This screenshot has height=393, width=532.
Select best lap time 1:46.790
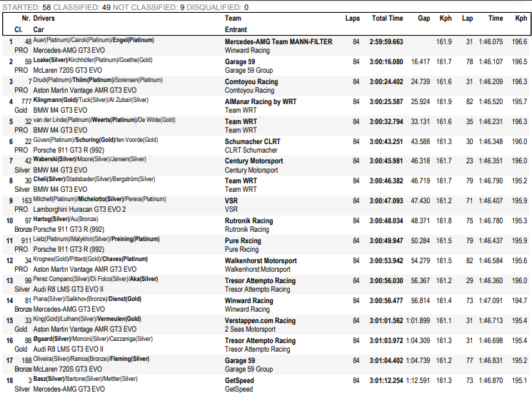491,181
